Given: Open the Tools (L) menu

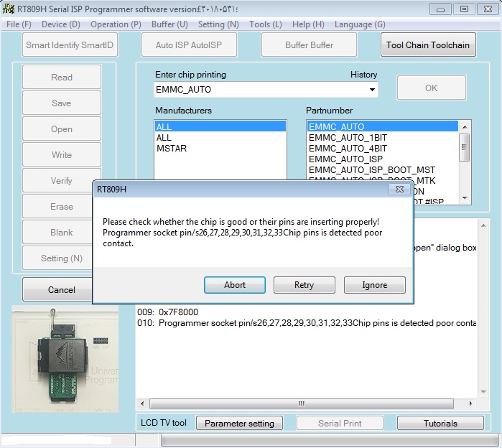Looking at the screenshot, I should [x=266, y=24].
